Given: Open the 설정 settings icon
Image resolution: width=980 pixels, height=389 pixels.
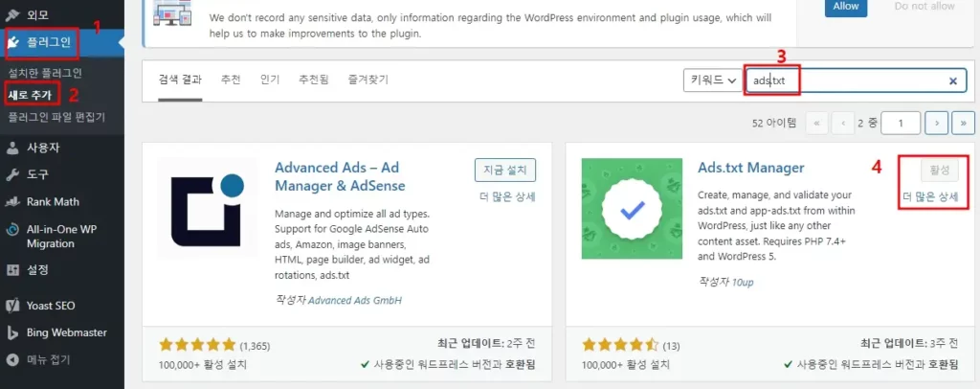Looking at the screenshot, I should [12, 270].
